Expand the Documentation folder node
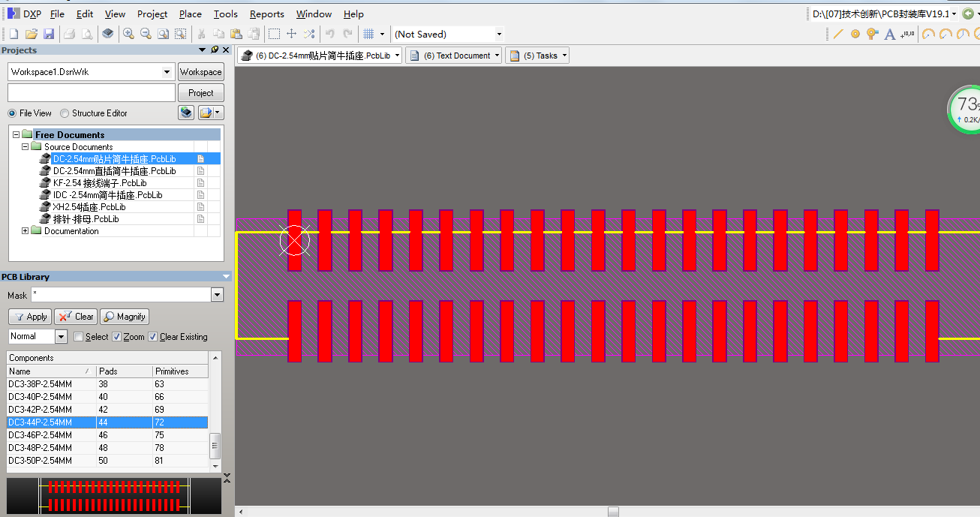980x517 pixels. pos(25,231)
